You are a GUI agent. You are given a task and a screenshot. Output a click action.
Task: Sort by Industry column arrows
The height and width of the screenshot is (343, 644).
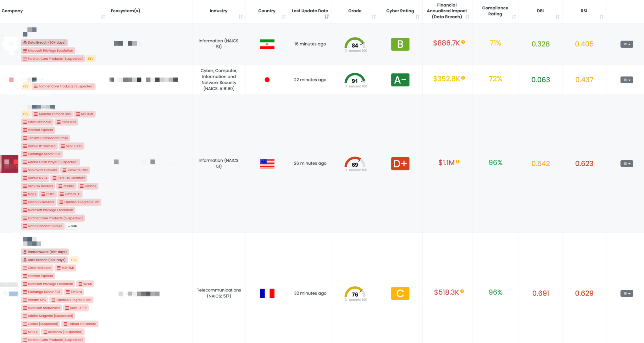point(241,17)
